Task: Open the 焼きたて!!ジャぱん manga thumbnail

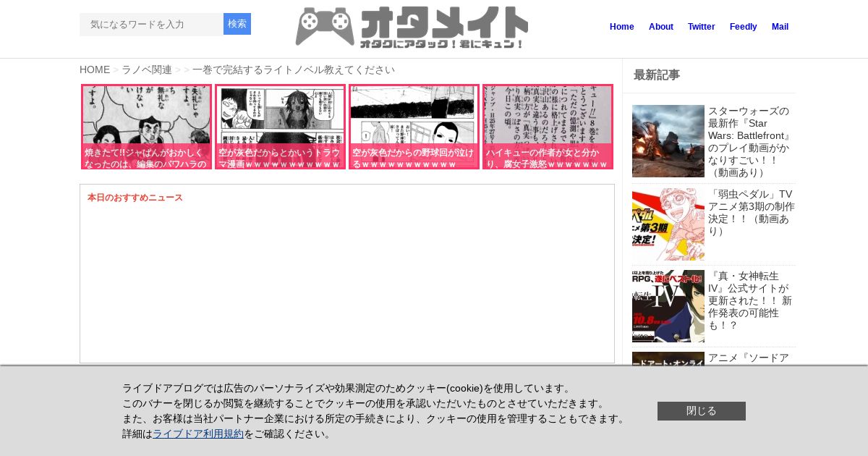Action: 146,127
